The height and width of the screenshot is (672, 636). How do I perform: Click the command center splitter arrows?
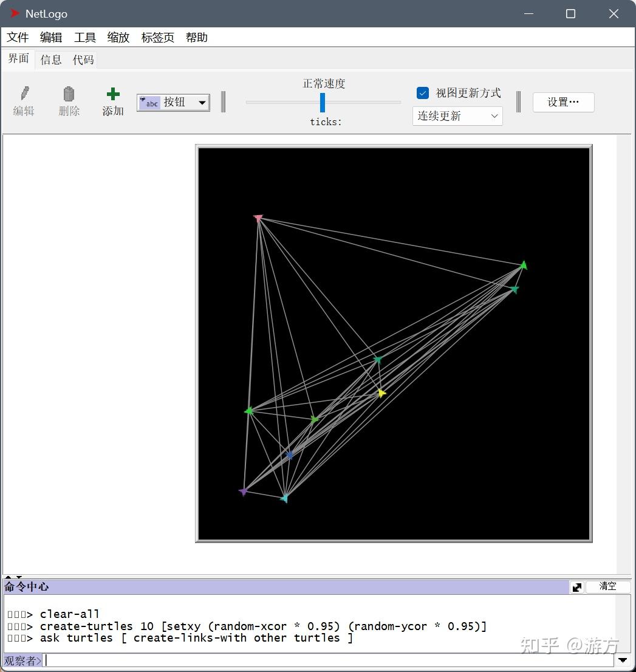[x=13, y=577]
